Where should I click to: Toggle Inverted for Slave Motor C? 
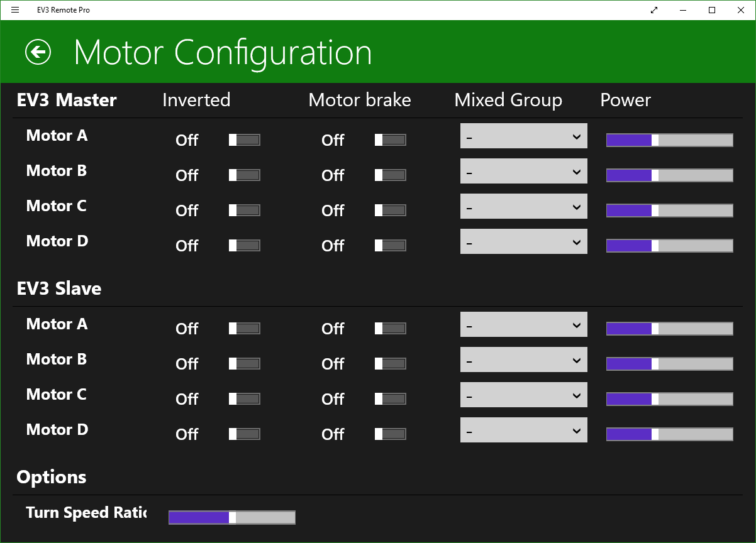245,399
